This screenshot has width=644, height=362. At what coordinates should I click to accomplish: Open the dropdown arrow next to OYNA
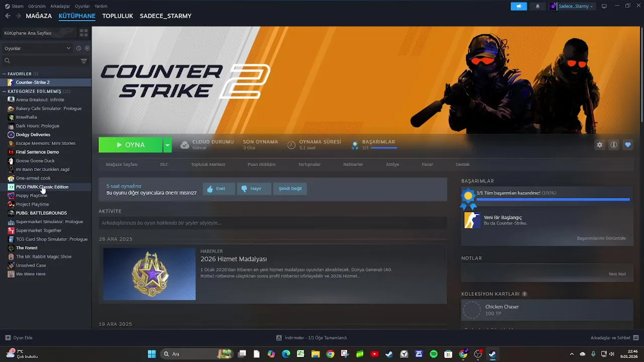click(168, 145)
